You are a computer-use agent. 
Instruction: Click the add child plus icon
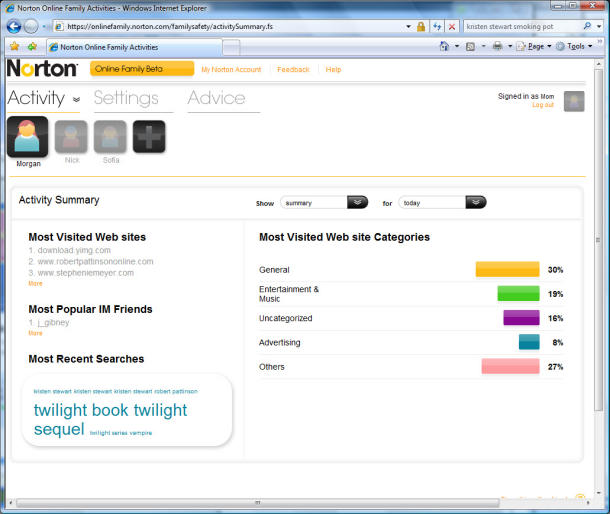(x=149, y=137)
